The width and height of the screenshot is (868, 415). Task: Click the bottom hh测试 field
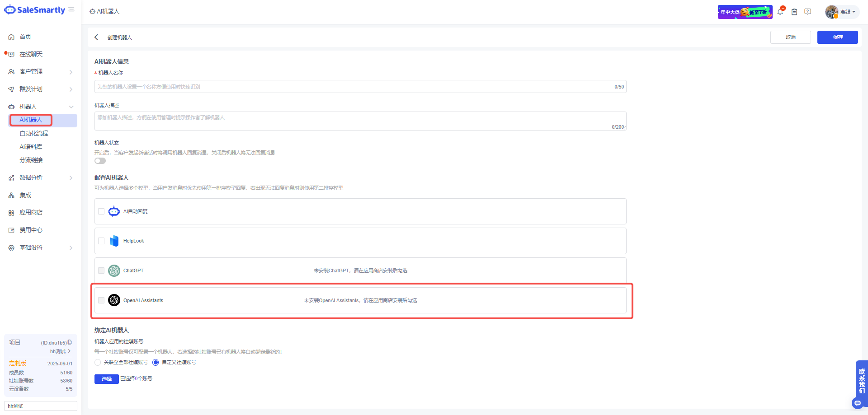[x=41, y=406]
